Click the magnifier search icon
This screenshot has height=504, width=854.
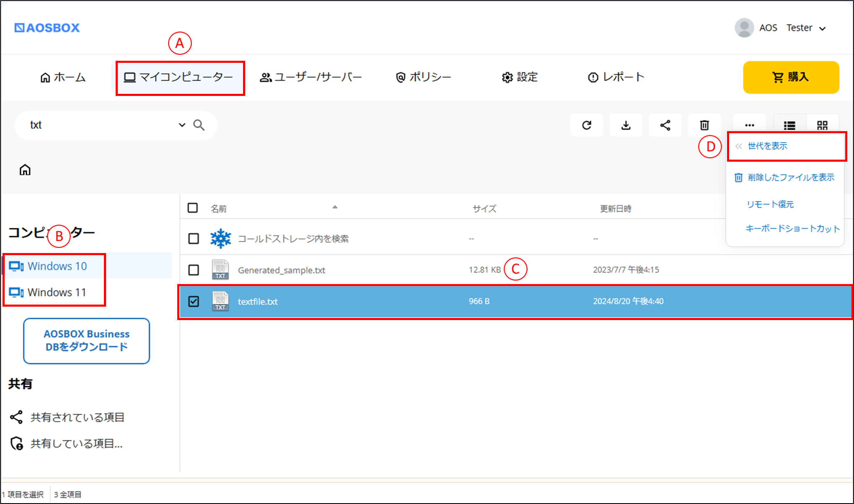[199, 125]
